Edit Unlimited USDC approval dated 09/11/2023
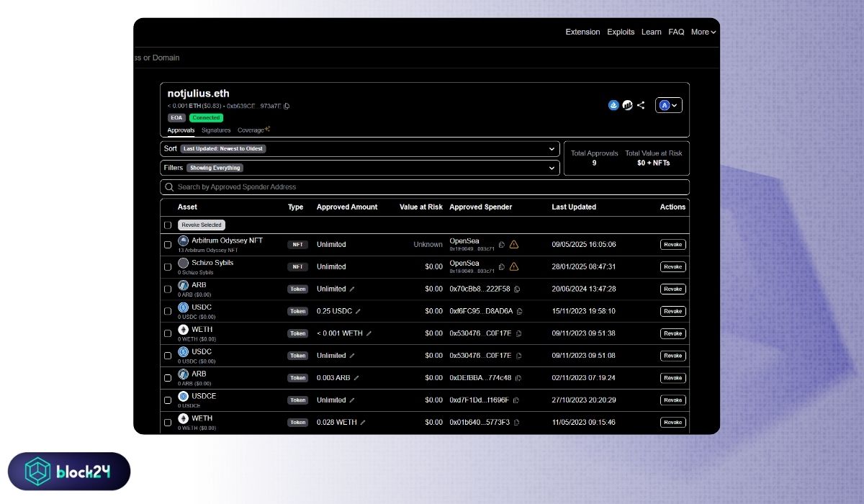Image resolution: width=864 pixels, height=504 pixels. click(x=352, y=356)
